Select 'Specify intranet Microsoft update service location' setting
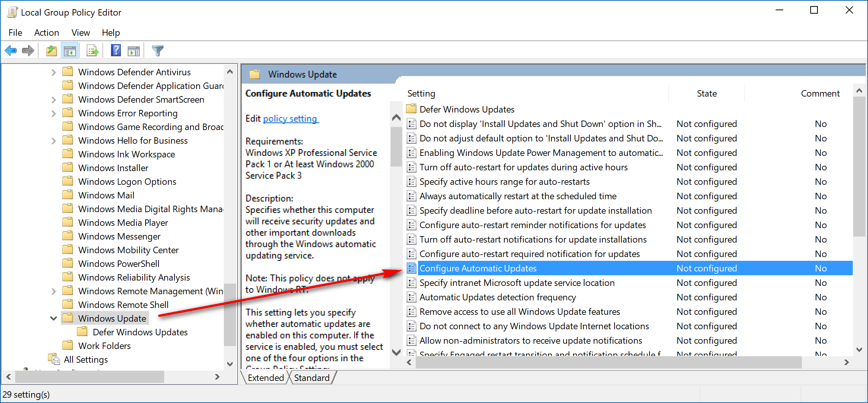This screenshot has width=868, height=403. click(x=517, y=282)
